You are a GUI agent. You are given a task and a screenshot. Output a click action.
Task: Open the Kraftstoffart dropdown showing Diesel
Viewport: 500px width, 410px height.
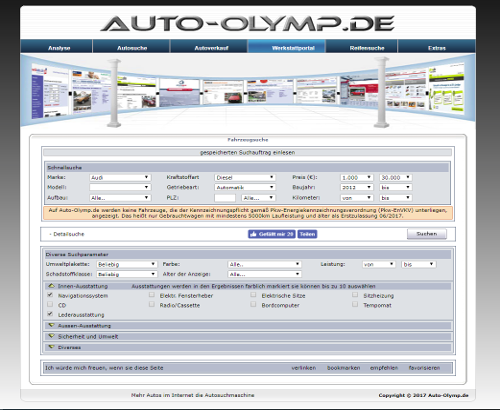[x=245, y=178]
